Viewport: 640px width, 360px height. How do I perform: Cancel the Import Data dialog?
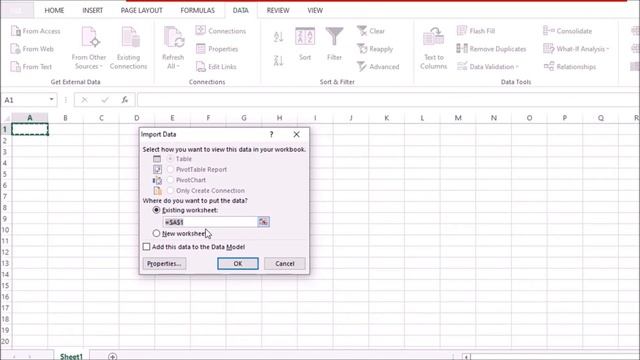click(x=284, y=264)
